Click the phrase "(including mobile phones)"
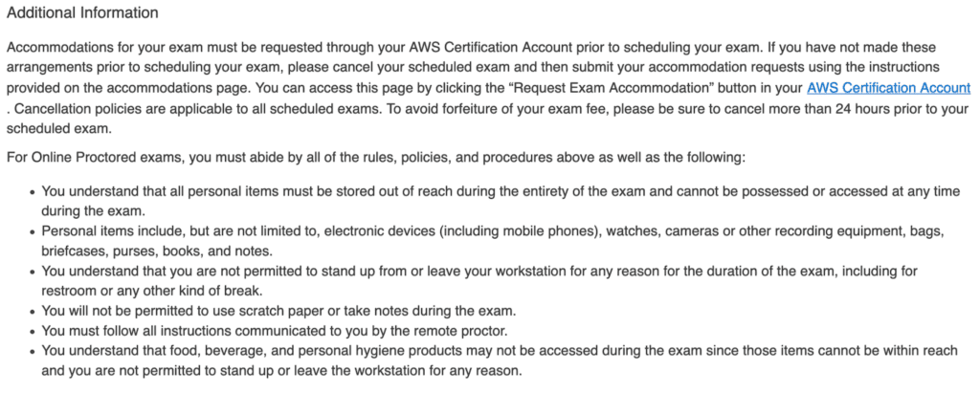 tap(516, 231)
